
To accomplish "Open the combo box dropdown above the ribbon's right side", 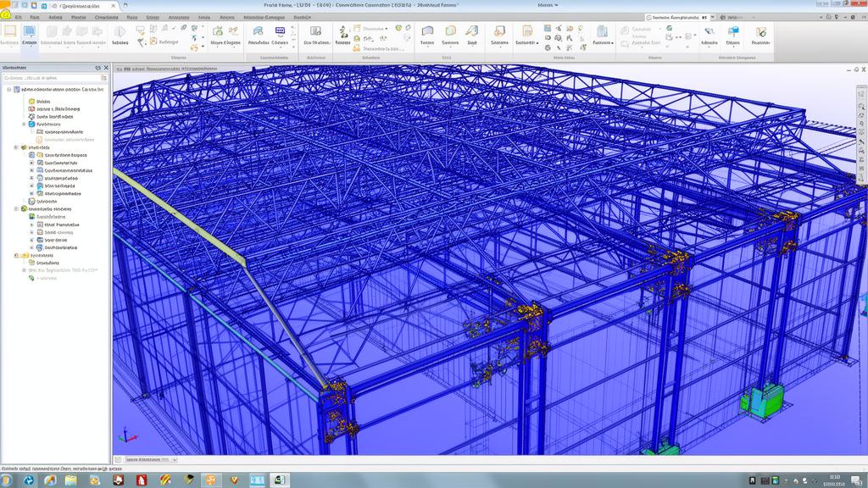I will 710,16.
